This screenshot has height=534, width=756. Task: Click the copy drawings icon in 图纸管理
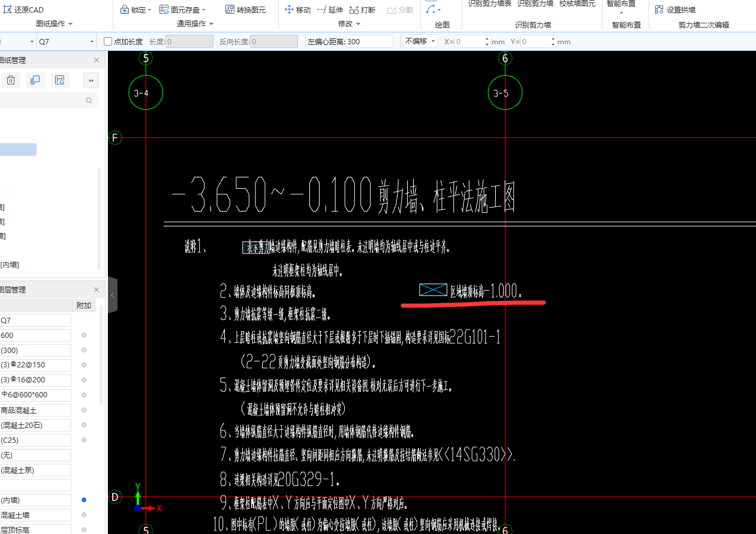pos(35,80)
